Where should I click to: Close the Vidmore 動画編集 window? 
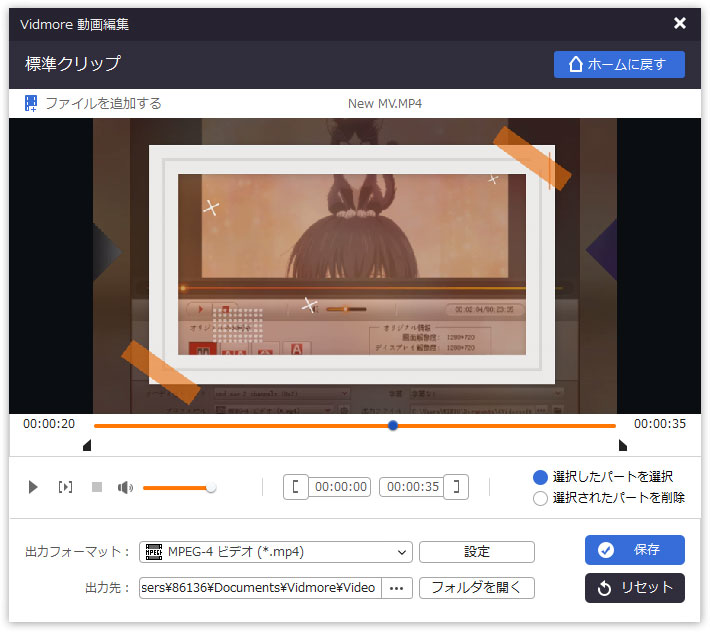coord(679,23)
